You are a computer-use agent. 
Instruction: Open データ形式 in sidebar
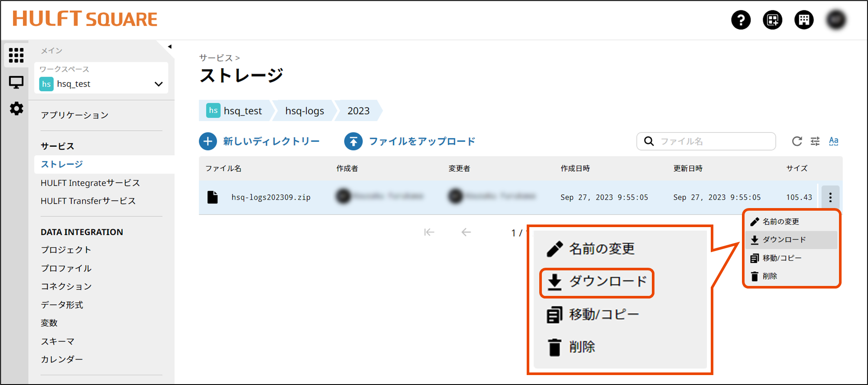[x=62, y=305]
